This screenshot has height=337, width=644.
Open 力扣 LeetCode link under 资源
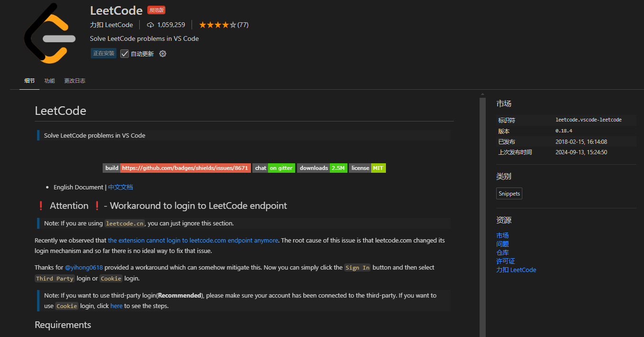[516, 270]
